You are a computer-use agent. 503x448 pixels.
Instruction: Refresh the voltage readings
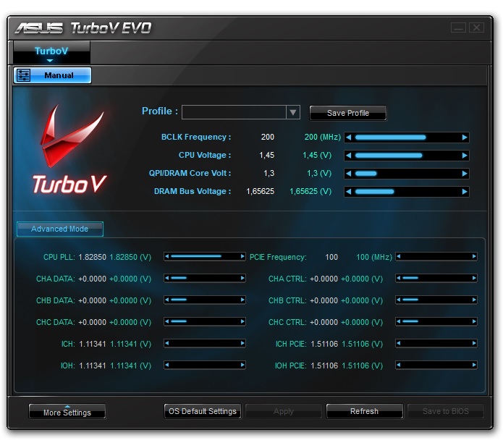pos(365,411)
